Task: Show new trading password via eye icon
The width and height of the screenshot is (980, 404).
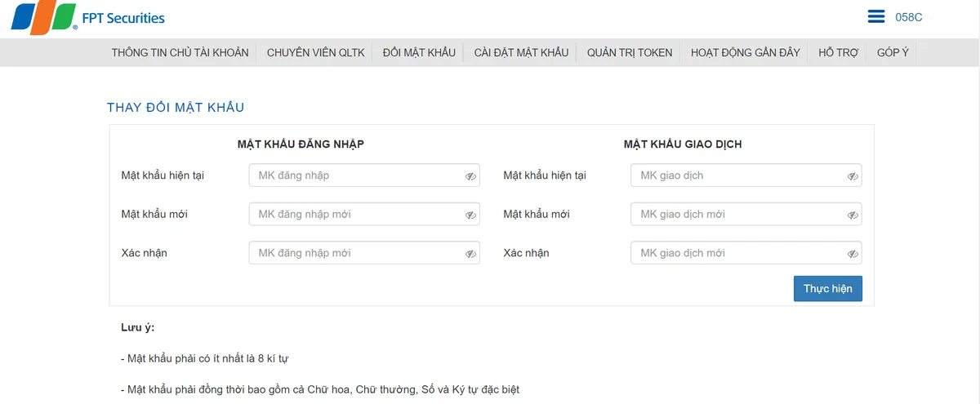Action: pos(853,215)
